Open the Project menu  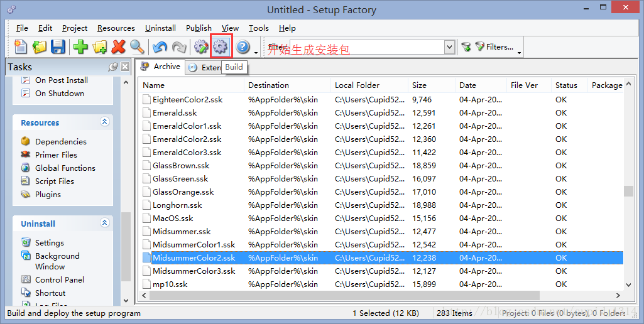(x=75, y=28)
